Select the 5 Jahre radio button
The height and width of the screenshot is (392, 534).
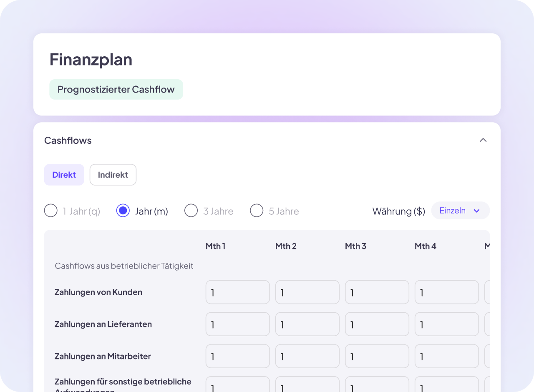pyautogui.click(x=257, y=211)
